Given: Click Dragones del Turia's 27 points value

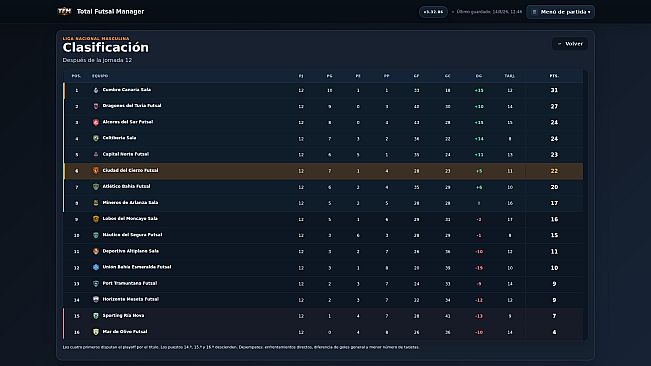Looking at the screenshot, I should tap(554, 106).
